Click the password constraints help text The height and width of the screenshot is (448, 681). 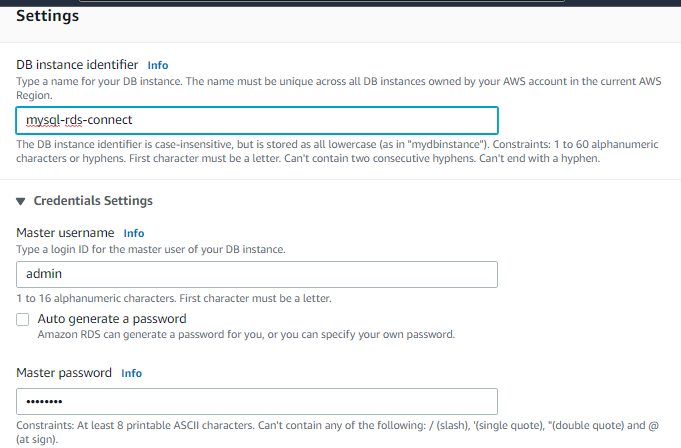pyautogui.click(x=337, y=432)
